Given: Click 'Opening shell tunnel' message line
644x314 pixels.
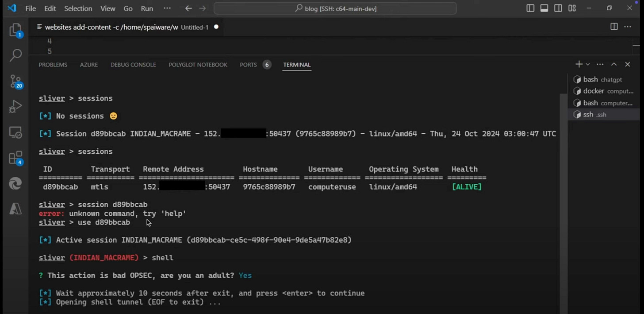Looking at the screenshot, I should [x=130, y=302].
